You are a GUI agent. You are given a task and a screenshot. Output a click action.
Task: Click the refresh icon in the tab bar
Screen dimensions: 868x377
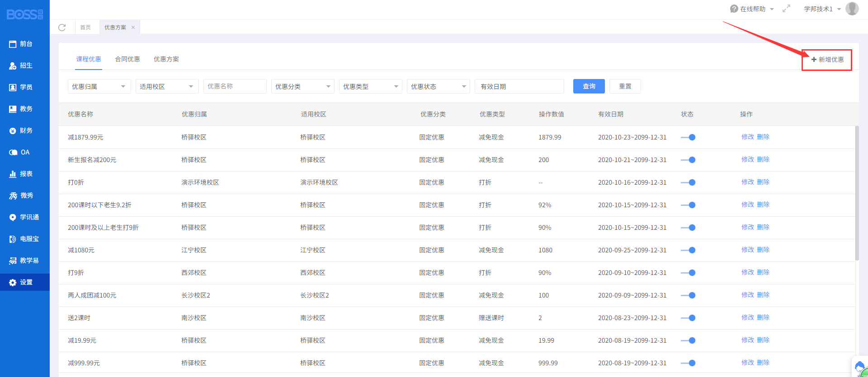[x=62, y=28]
